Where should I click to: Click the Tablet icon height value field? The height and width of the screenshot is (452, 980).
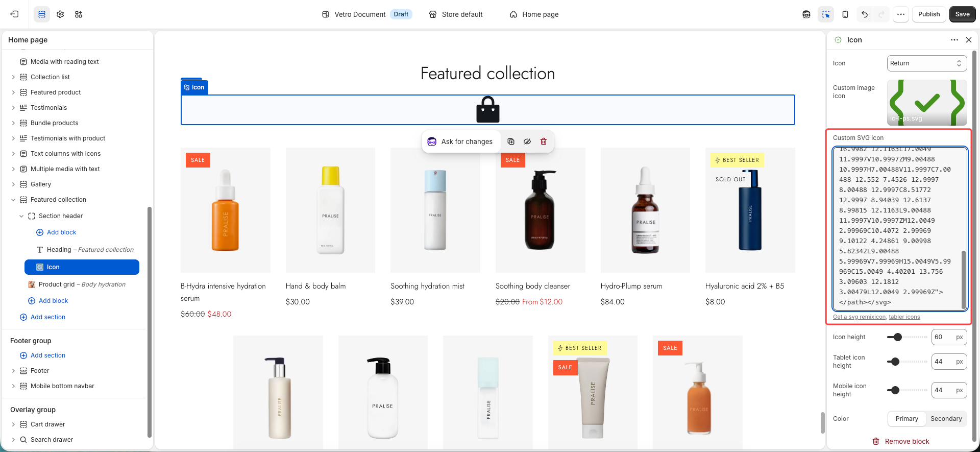click(949, 362)
